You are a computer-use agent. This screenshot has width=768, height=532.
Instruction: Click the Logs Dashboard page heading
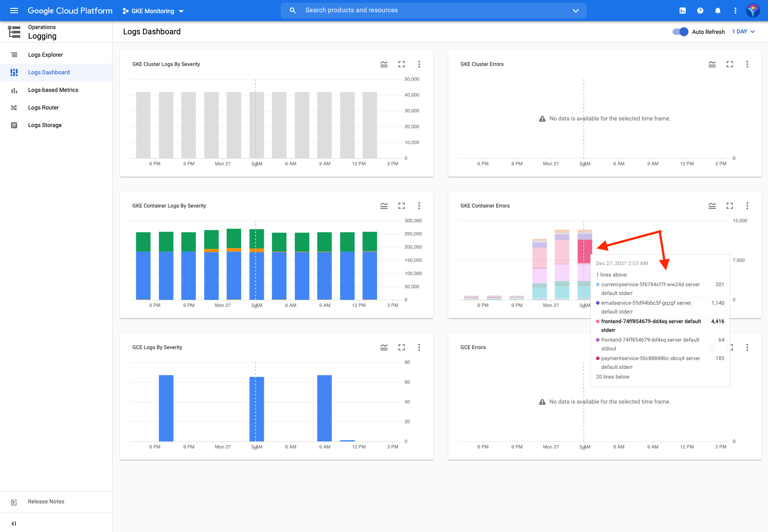click(x=152, y=32)
